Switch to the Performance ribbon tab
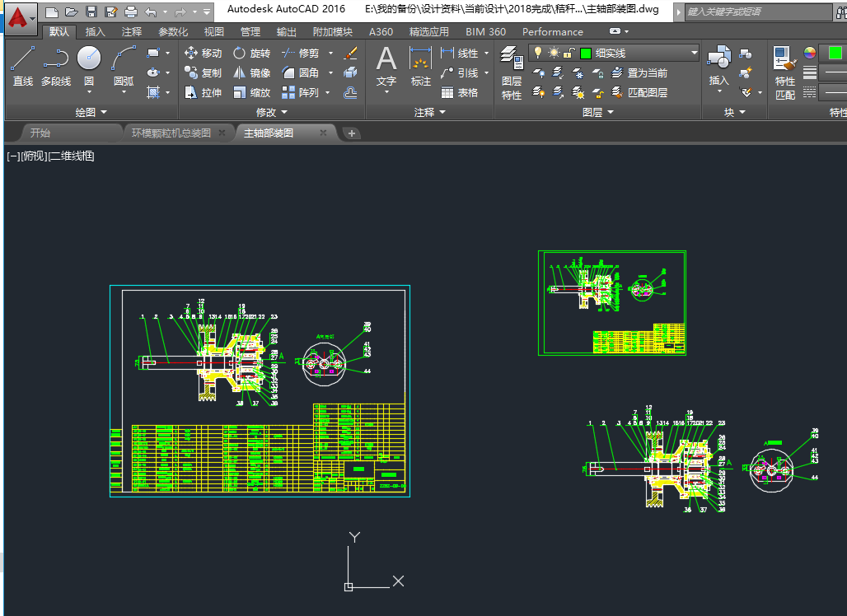Viewport: 847px width, 616px height. coord(553,32)
